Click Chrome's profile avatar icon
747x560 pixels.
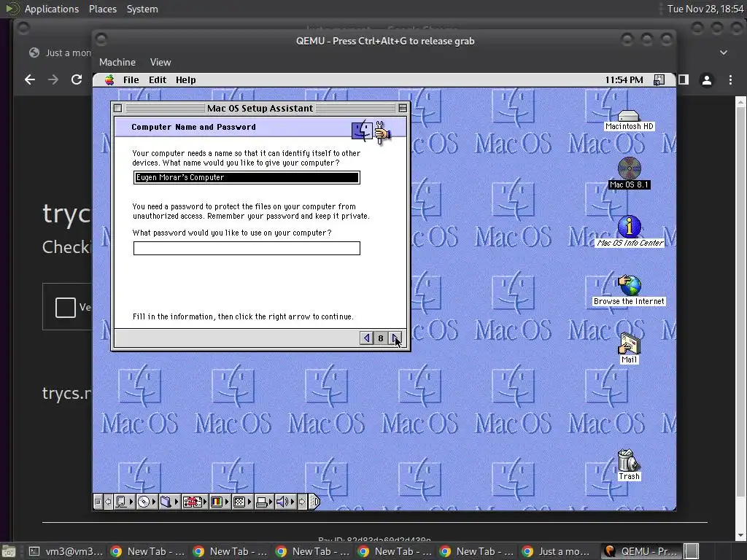coord(706,80)
